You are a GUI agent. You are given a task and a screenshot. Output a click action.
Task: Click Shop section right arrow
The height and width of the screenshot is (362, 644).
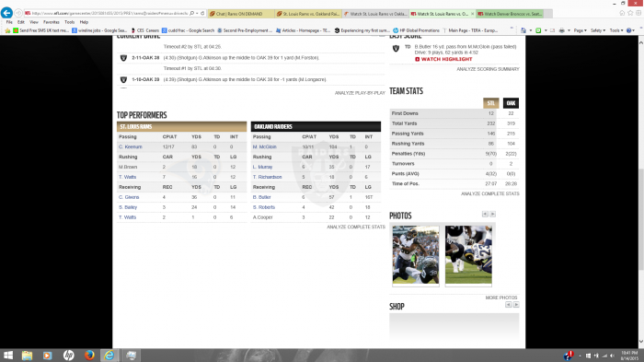click(516, 305)
